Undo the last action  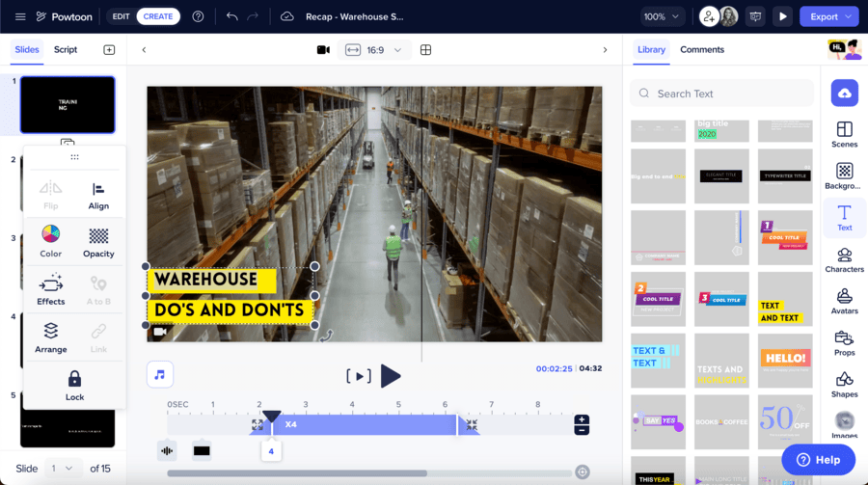[x=231, y=16]
